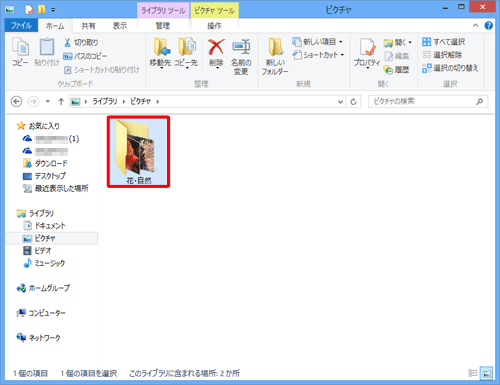Switch to the View (表示) tab
500x385 pixels.
point(120,26)
